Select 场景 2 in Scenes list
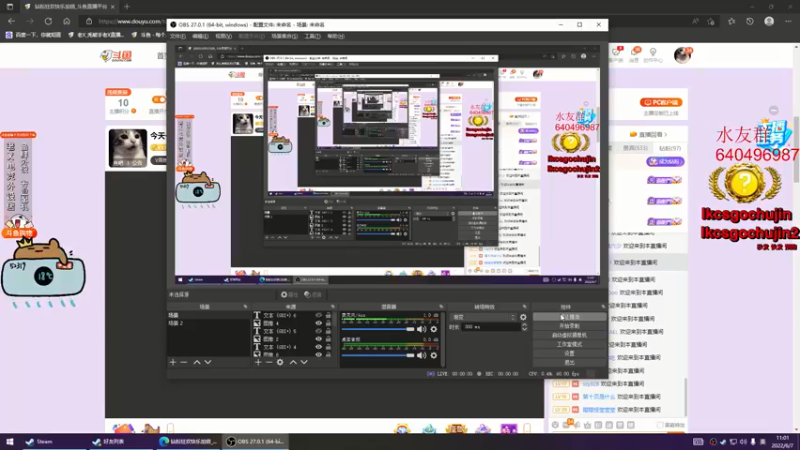The image size is (800, 450). 208,323
